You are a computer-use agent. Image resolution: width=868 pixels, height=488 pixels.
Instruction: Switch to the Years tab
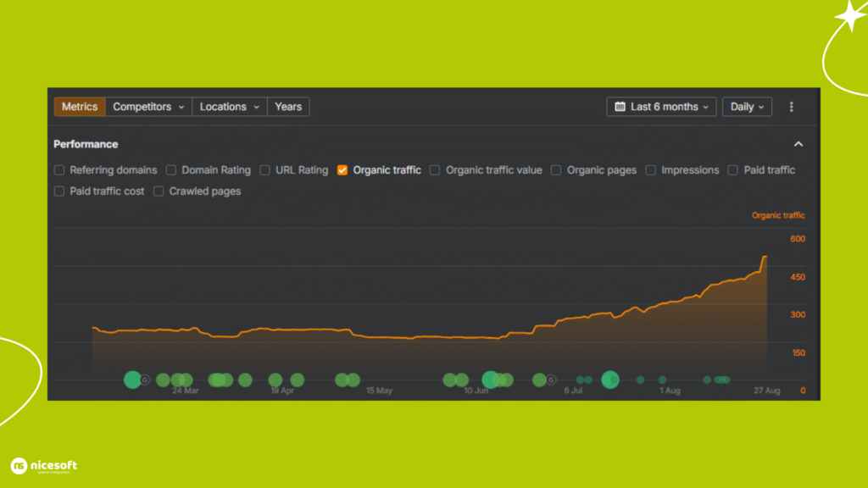coord(288,107)
